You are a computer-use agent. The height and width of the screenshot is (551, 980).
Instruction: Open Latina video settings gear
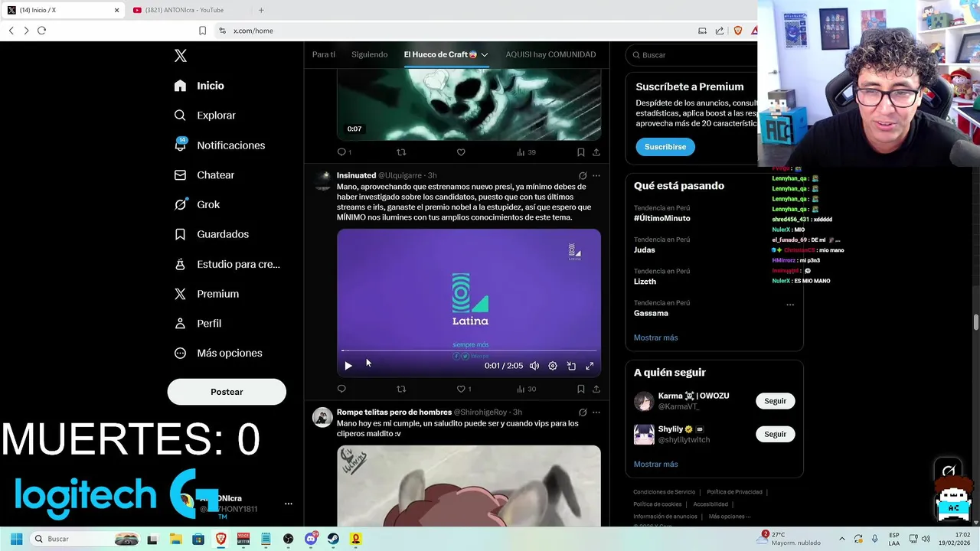click(553, 366)
